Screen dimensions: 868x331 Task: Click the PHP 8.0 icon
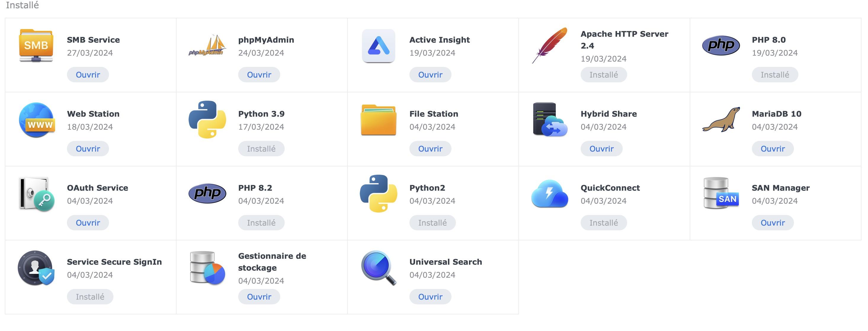(721, 46)
